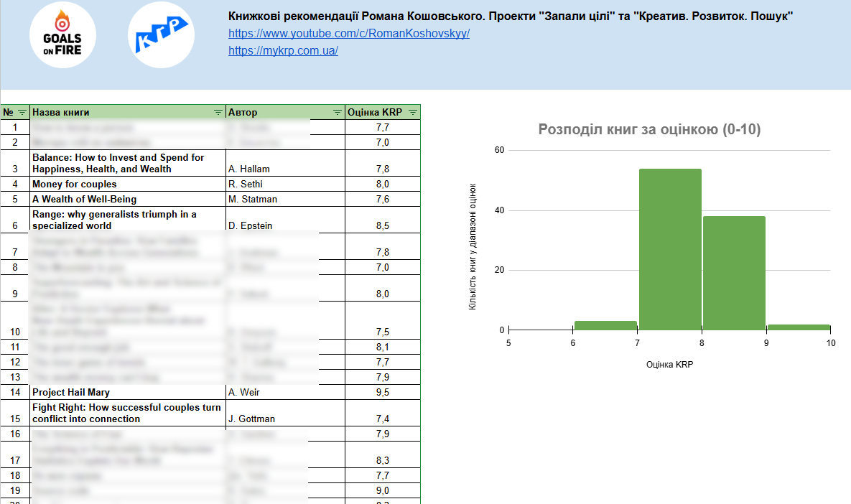Click the header title text about Книжкові рекомендації
Viewport: 851px width, 504px height.
click(x=510, y=17)
